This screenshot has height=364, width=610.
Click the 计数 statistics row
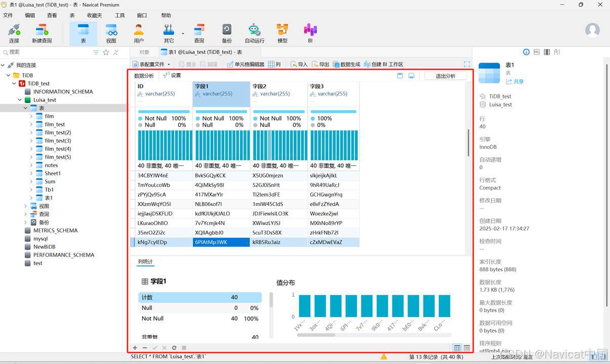tap(200, 297)
